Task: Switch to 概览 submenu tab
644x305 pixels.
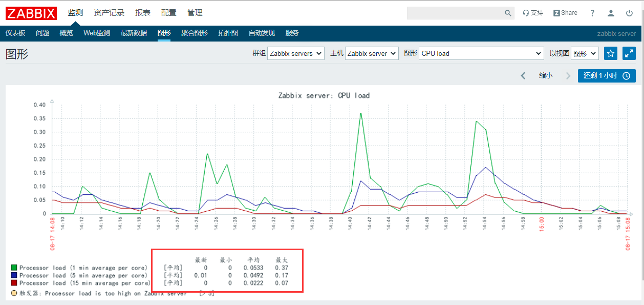Action: pos(66,33)
